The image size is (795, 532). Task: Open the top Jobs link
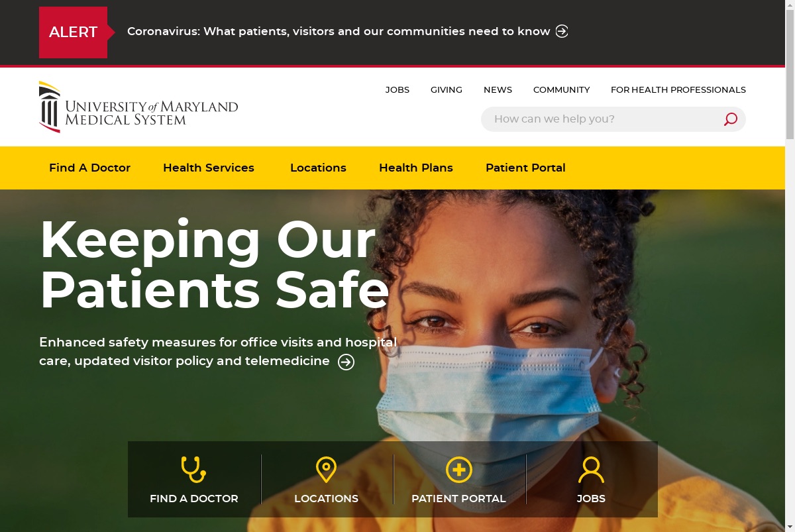pos(397,89)
